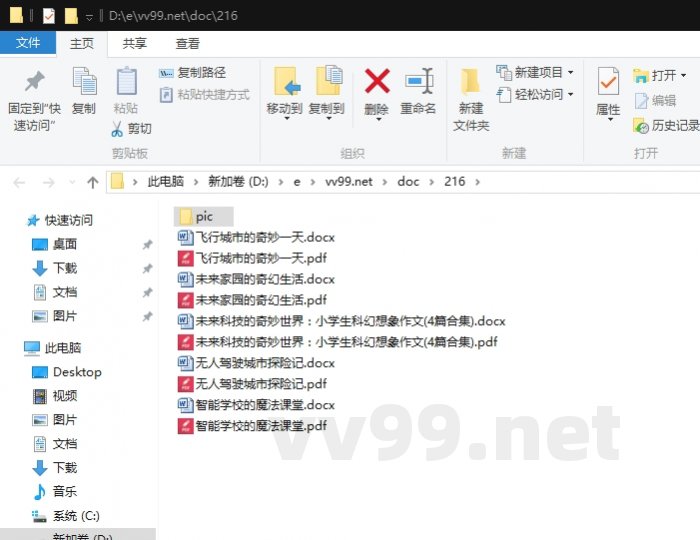Select file 无人驾驶城市探险记.pdf
This screenshot has width=700, height=540.
click(x=252, y=384)
